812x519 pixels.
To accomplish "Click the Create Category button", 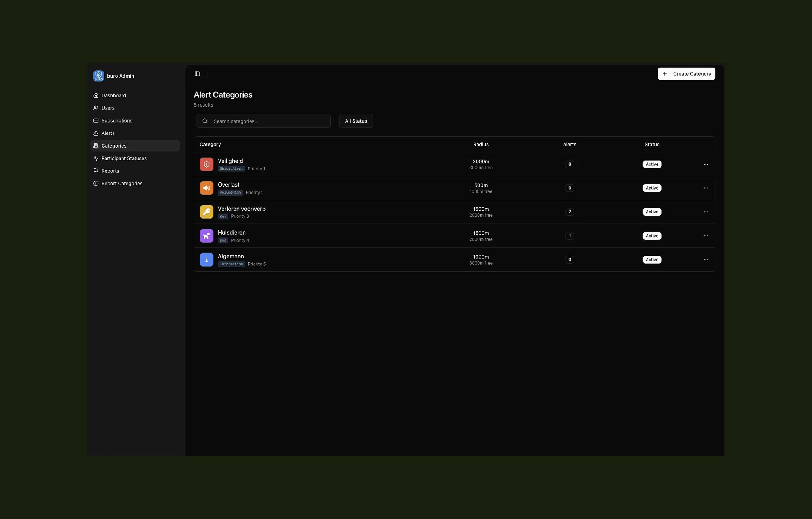I will coord(686,73).
